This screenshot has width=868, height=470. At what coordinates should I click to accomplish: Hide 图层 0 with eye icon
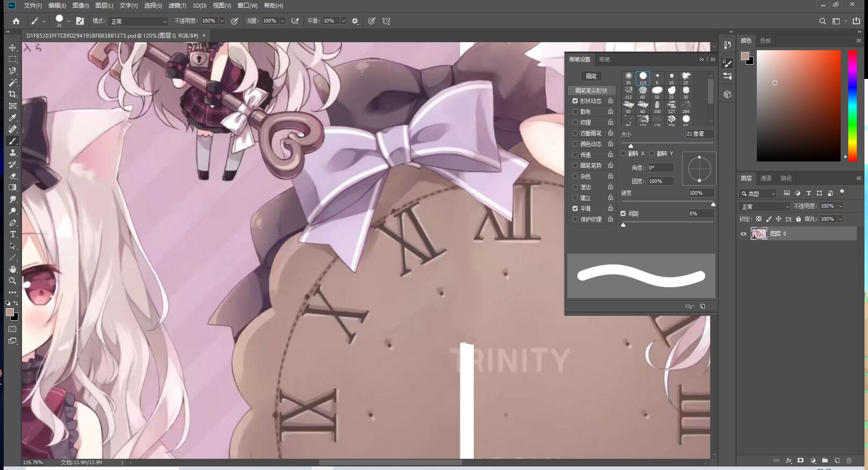743,234
